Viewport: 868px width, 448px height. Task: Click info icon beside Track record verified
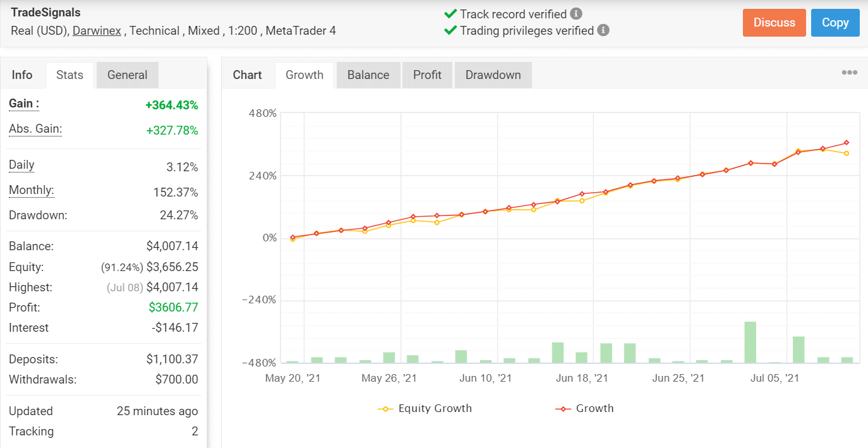click(576, 13)
